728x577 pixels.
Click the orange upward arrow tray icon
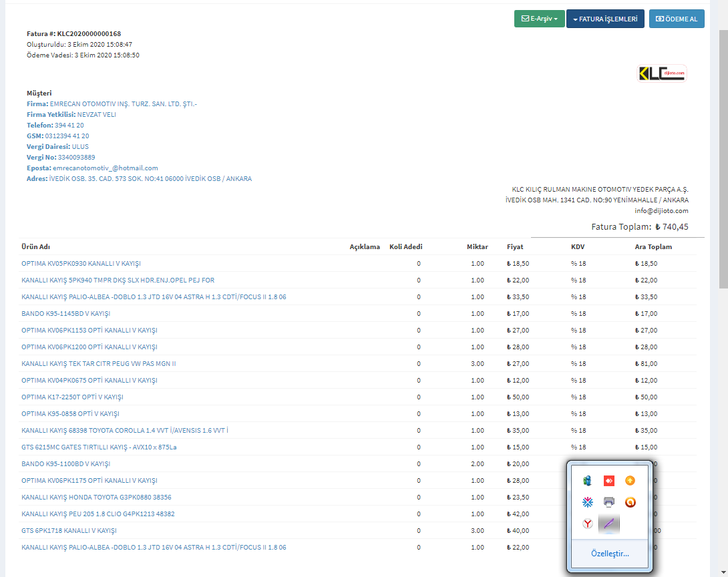pyautogui.click(x=630, y=481)
